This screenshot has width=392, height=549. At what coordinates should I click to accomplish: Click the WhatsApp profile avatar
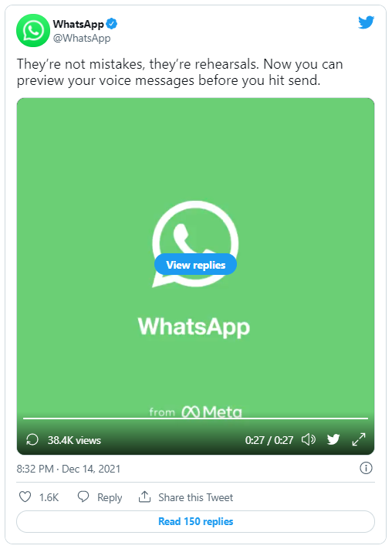pos(33,30)
